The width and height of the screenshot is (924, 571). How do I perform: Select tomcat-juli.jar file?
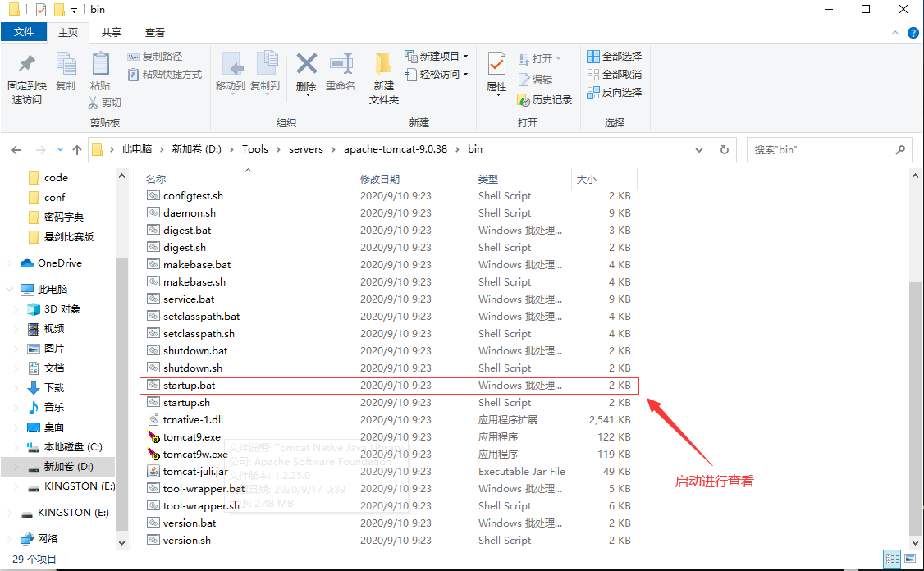click(195, 472)
